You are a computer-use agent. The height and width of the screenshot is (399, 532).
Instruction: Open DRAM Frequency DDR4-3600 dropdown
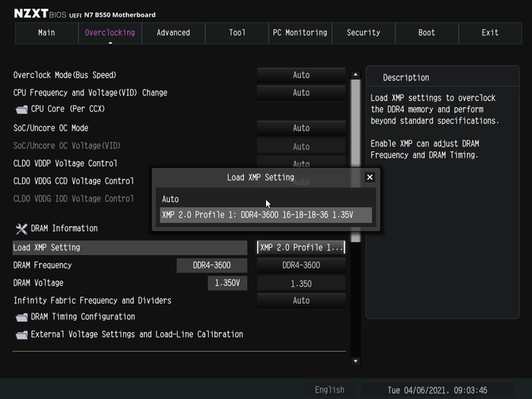[301, 265]
